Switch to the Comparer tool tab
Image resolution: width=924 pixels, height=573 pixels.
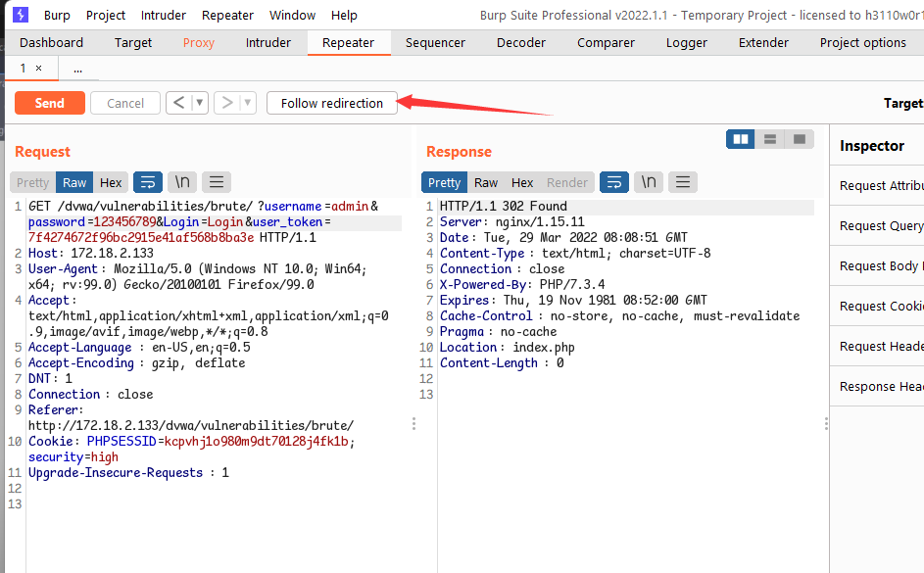(x=606, y=43)
